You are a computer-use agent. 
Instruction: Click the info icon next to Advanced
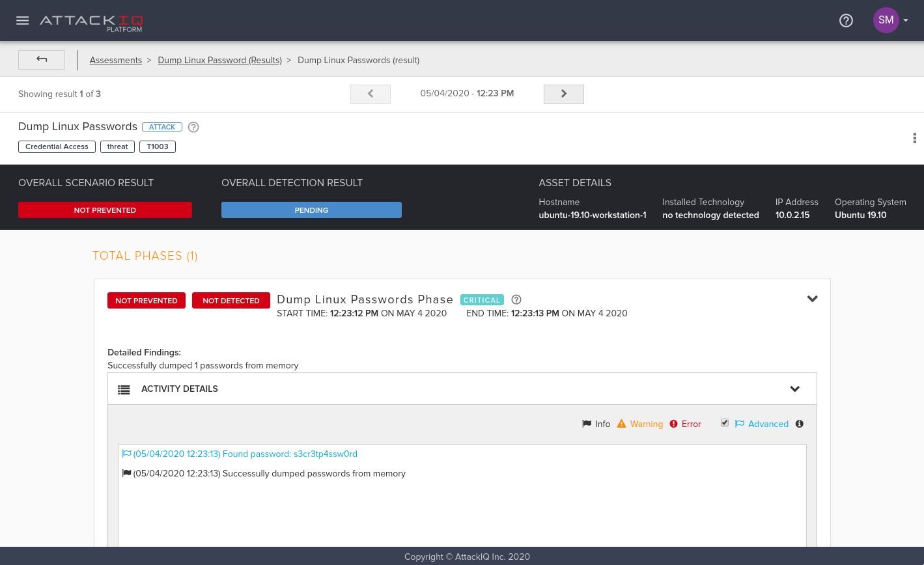point(800,424)
